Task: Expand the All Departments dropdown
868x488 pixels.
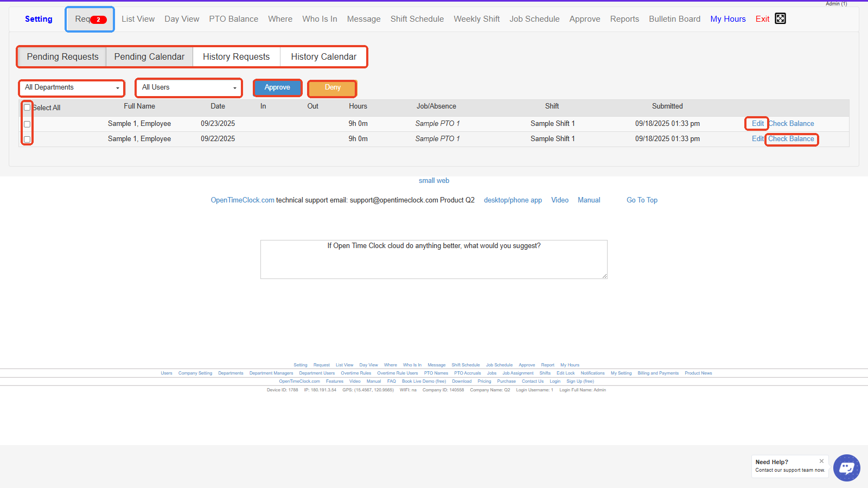Action: (72, 87)
